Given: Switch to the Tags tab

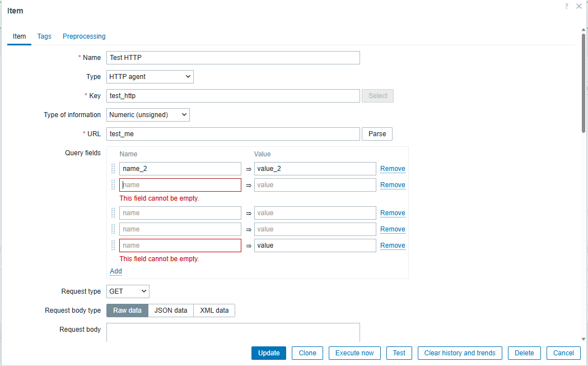Looking at the screenshot, I should pos(44,36).
